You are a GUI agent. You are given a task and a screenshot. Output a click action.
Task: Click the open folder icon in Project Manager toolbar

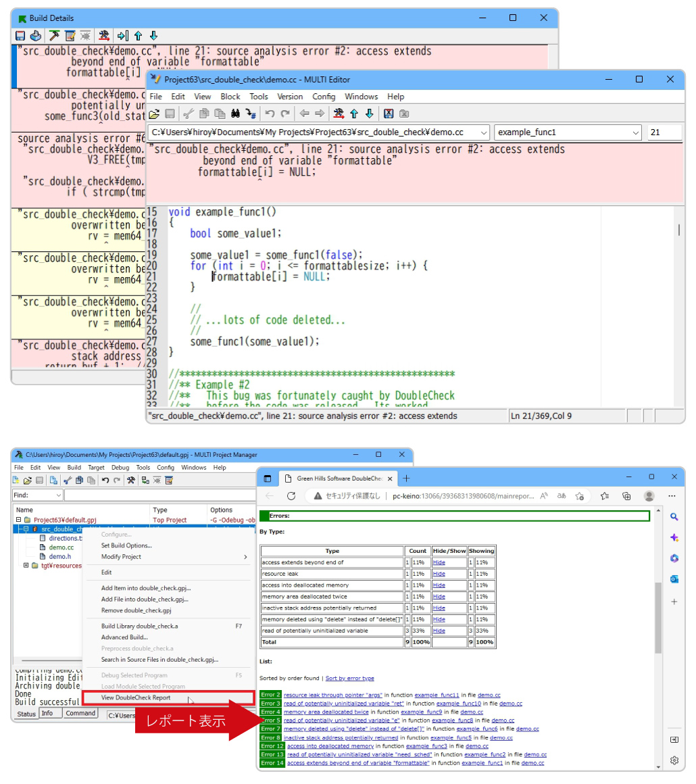(x=28, y=481)
